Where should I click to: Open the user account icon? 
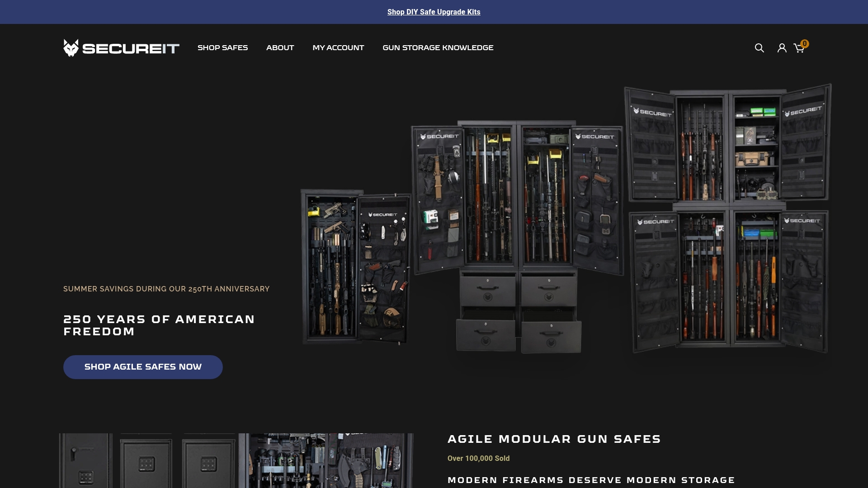pos(782,48)
